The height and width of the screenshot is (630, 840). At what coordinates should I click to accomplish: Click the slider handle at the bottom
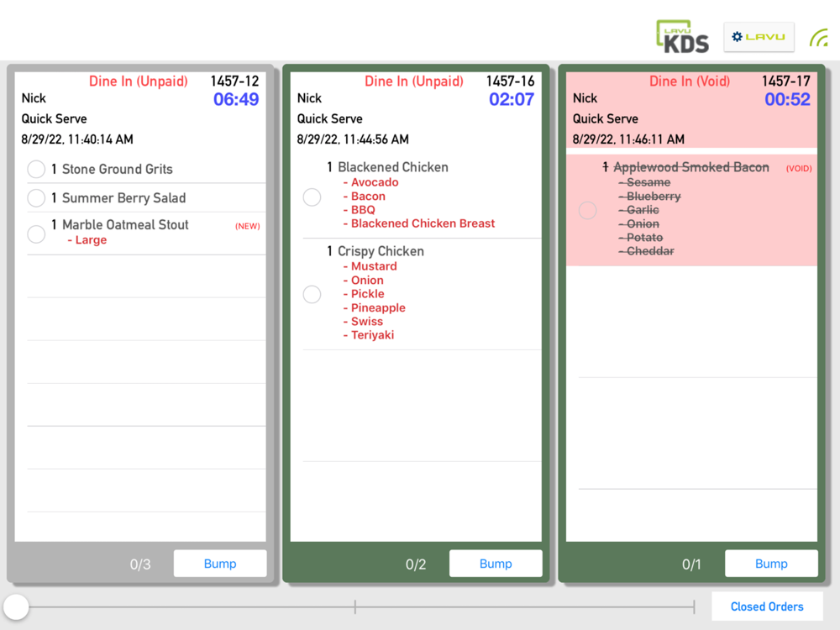click(16, 607)
